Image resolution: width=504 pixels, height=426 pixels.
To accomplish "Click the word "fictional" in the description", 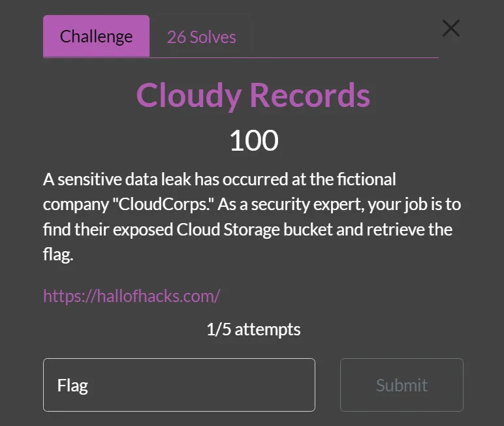I will [364, 178].
